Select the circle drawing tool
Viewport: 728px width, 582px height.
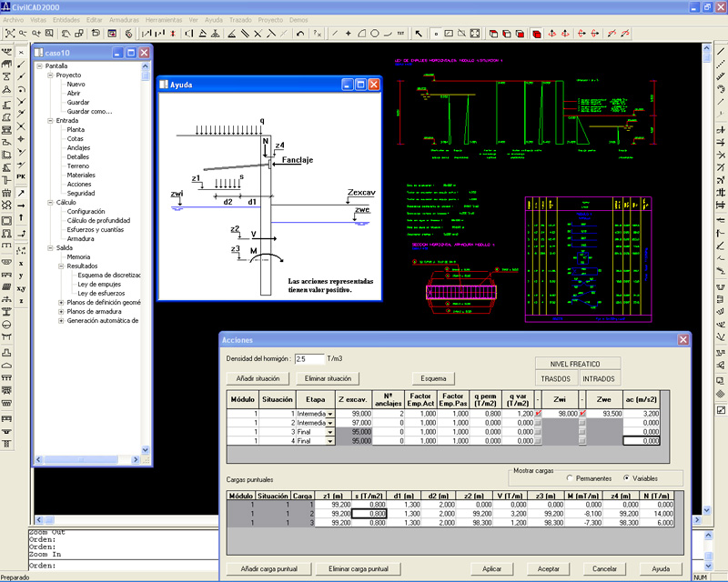tap(375, 34)
